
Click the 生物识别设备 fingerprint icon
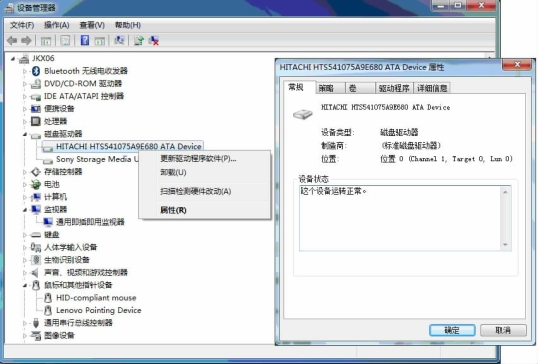(x=36, y=260)
